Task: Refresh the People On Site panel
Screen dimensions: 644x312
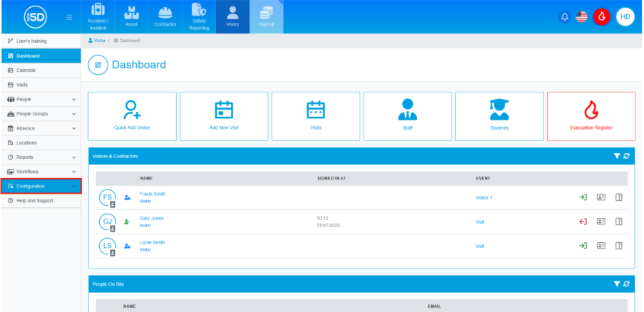Action: point(626,284)
